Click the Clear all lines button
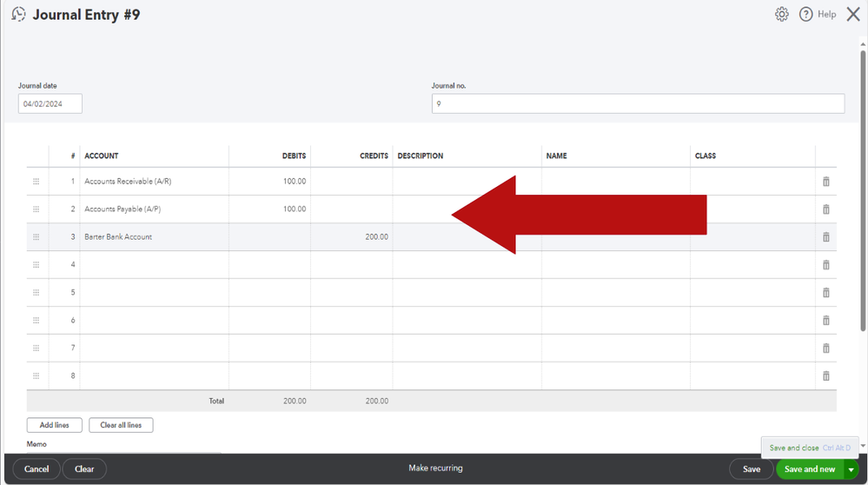This screenshot has width=868, height=485. click(121, 425)
